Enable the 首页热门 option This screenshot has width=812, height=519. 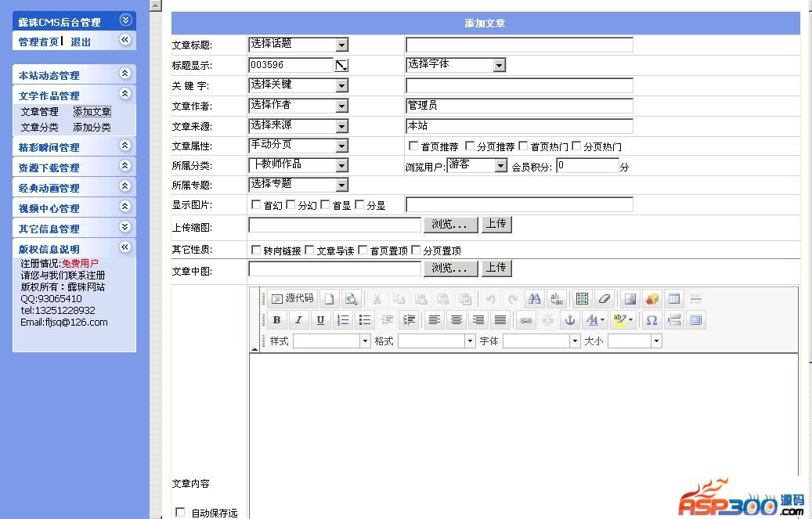coord(523,146)
